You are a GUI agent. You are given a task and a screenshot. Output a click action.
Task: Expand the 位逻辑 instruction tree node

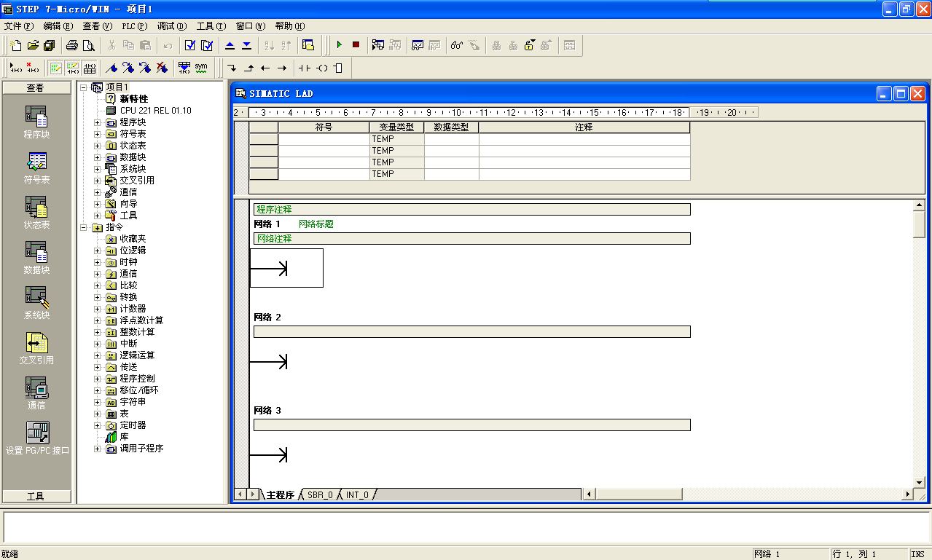coord(97,251)
